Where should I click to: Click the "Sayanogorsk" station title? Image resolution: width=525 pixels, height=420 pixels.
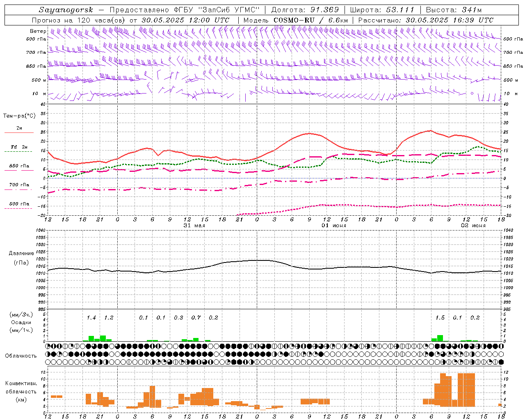click(x=66, y=10)
